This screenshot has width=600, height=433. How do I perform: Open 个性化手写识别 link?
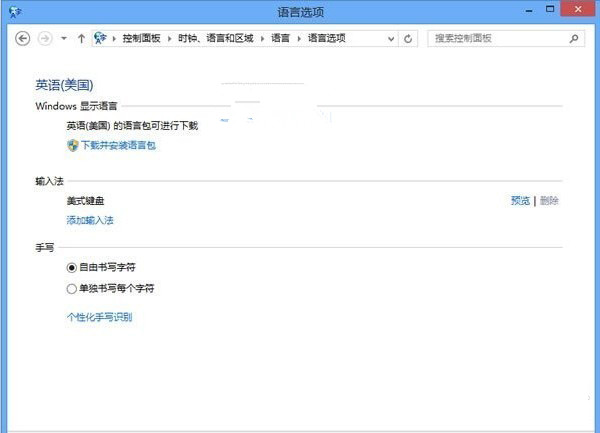click(99, 317)
